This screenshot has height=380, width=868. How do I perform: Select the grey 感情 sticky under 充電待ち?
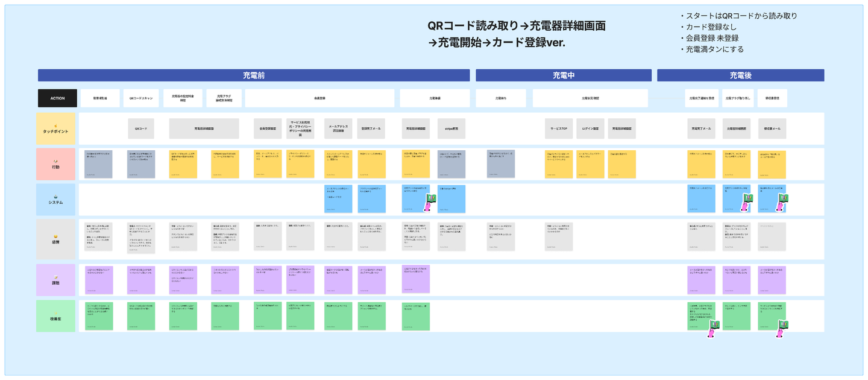tap(501, 236)
